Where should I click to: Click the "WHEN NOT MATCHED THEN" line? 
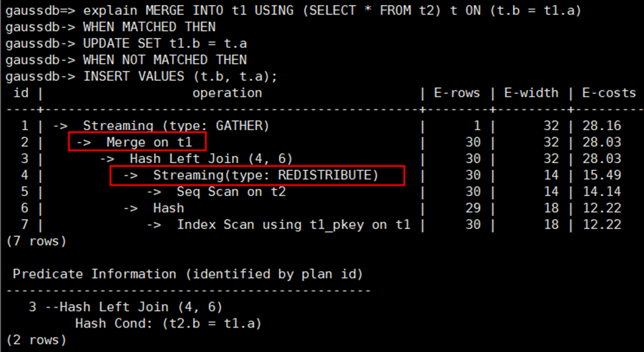[165, 59]
